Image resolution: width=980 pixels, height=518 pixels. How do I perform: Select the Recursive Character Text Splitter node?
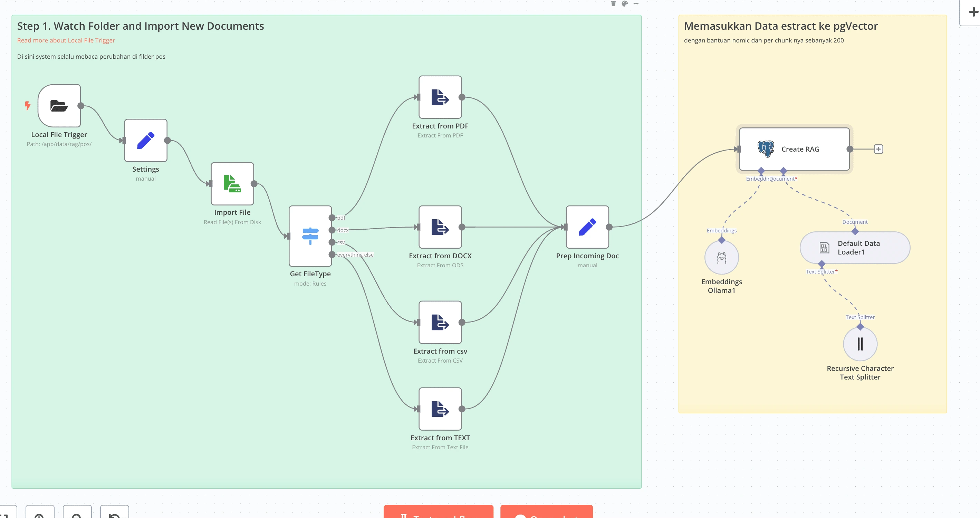(x=860, y=344)
